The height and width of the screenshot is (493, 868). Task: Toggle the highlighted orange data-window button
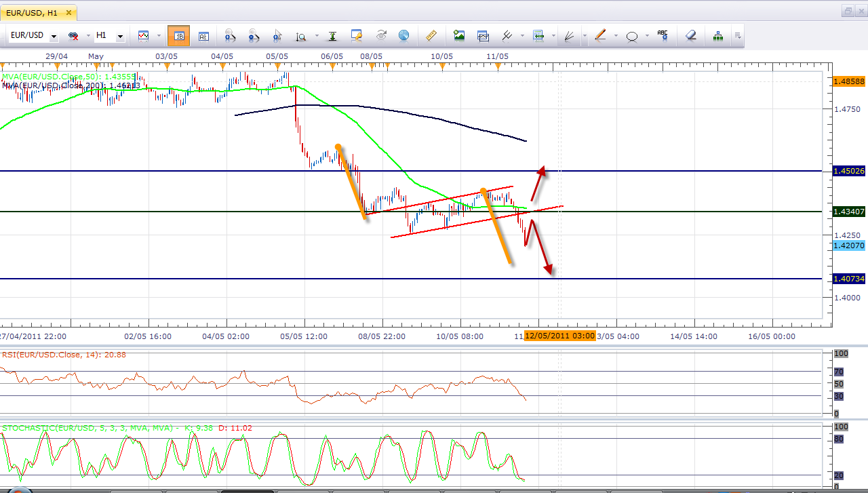(179, 36)
